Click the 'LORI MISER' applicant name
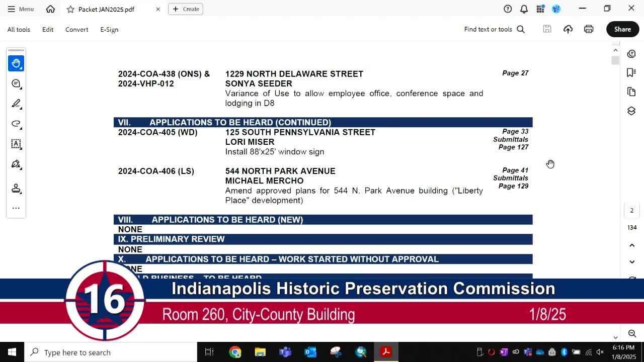The width and height of the screenshot is (644, 362). click(x=250, y=142)
